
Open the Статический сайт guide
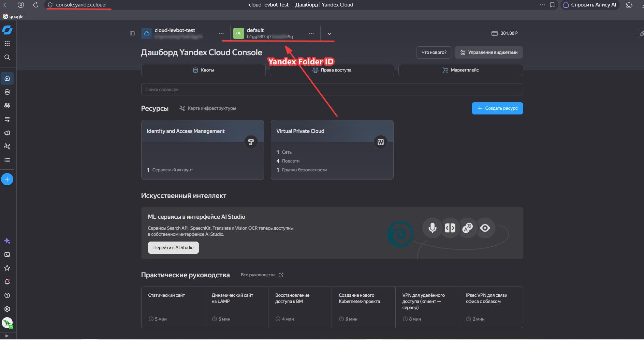click(173, 307)
